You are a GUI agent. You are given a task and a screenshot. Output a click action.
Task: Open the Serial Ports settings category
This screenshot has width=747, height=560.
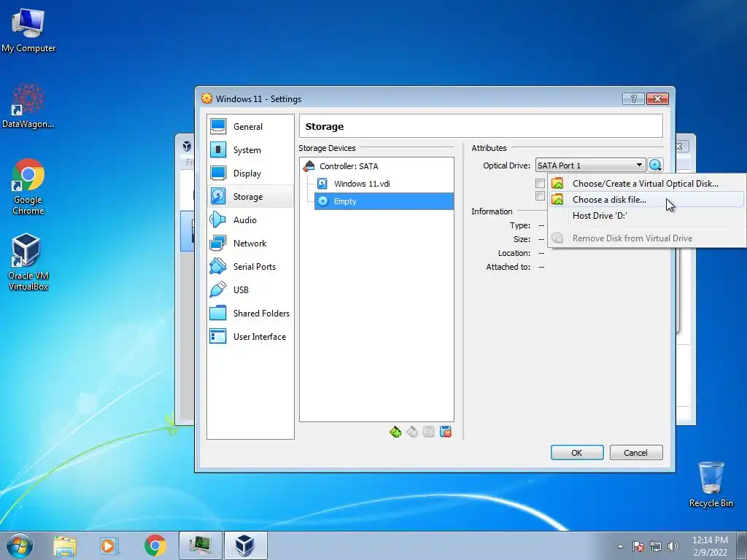click(x=250, y=267)
